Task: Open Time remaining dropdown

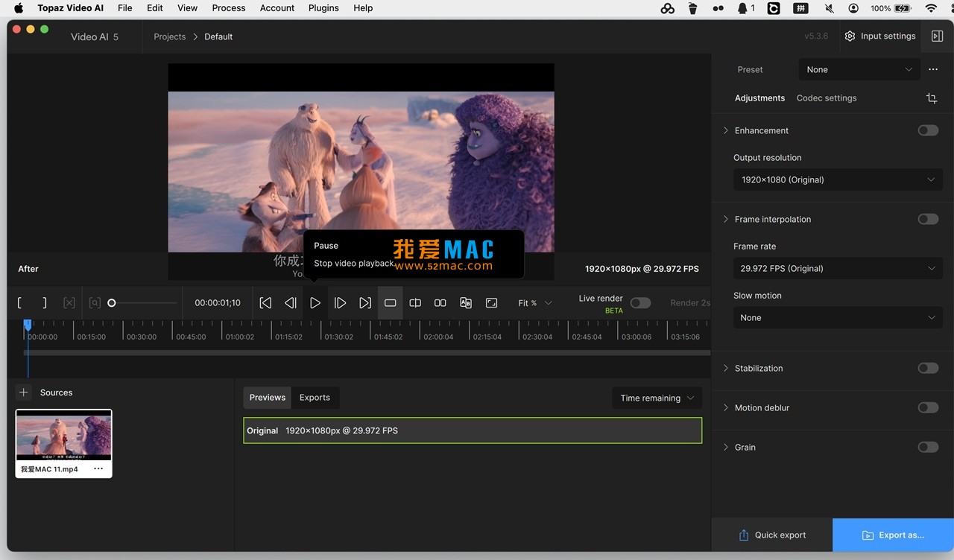Action: tap(657, 398)
